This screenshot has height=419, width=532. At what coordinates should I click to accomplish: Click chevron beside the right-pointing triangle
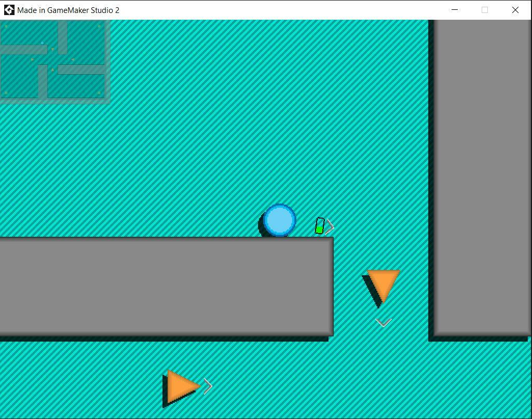(x=208, y=386)
